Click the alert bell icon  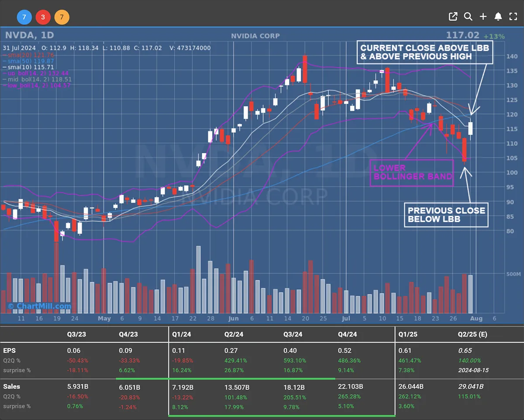pyautogui.click(x=498, y=17)
